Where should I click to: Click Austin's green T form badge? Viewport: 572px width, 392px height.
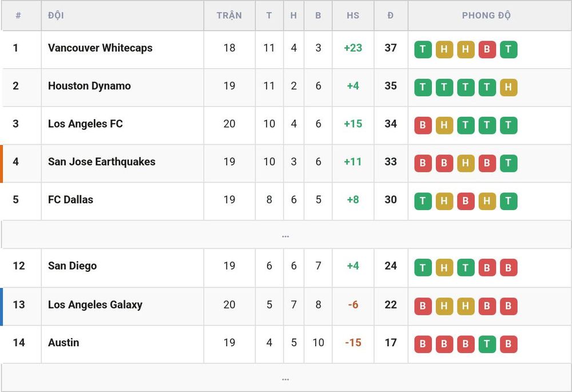pos(487,344)
